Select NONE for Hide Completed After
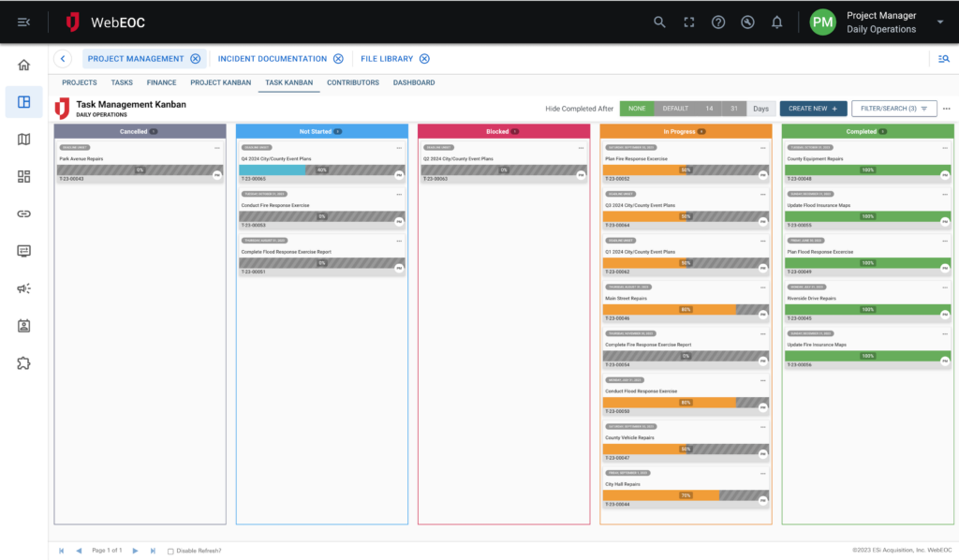The width and height of the screenshot is (959, 560). [x=637, y=109]
